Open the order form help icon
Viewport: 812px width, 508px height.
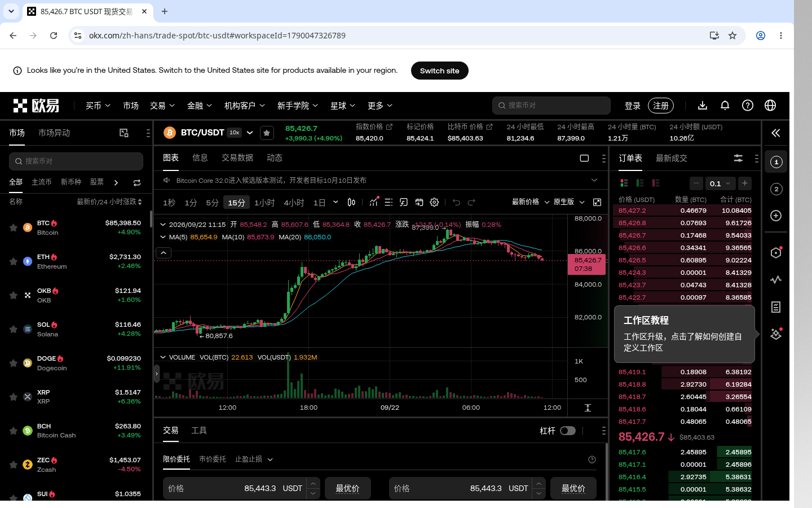(x=592, y=459)
